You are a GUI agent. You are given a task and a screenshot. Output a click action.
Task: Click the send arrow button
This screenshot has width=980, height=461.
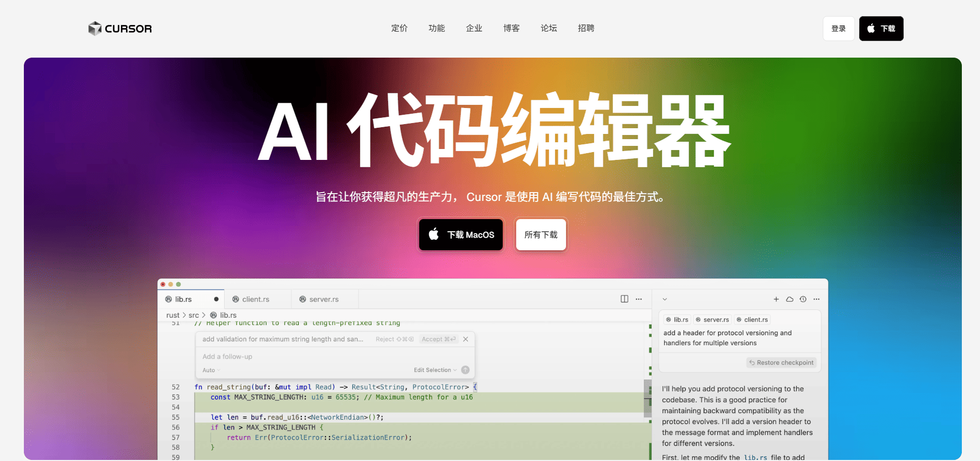(465, 370)
